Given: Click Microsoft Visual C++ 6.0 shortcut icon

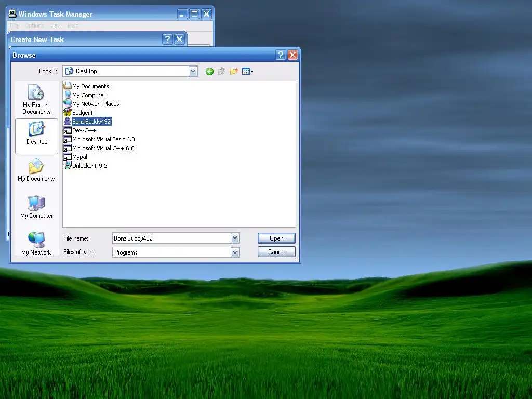Looking at the screenshot, I should coord(68,148).
